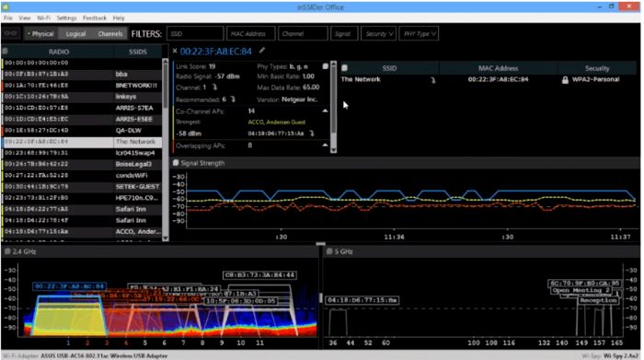Toggle the 2.4 GHz panel icon
This screenshot has width=644, height=360.
pyautogui.click(x=7, y=251)
